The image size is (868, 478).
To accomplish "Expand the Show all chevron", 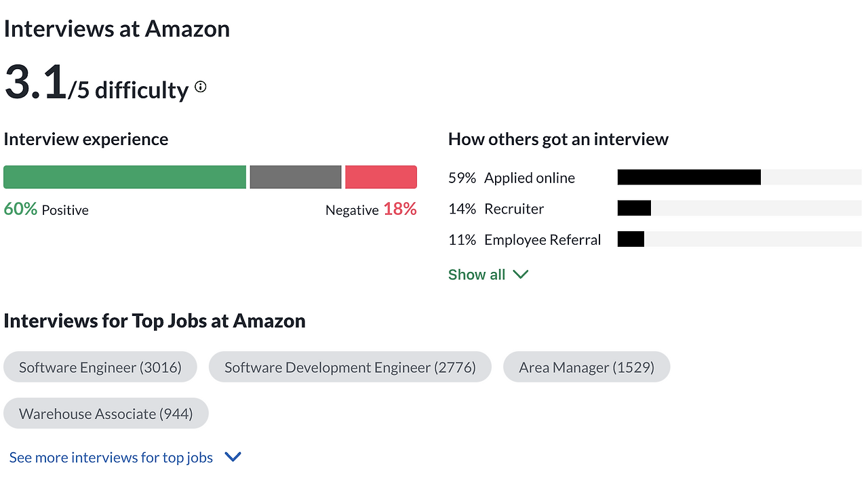I will click(x=521, y=275).
